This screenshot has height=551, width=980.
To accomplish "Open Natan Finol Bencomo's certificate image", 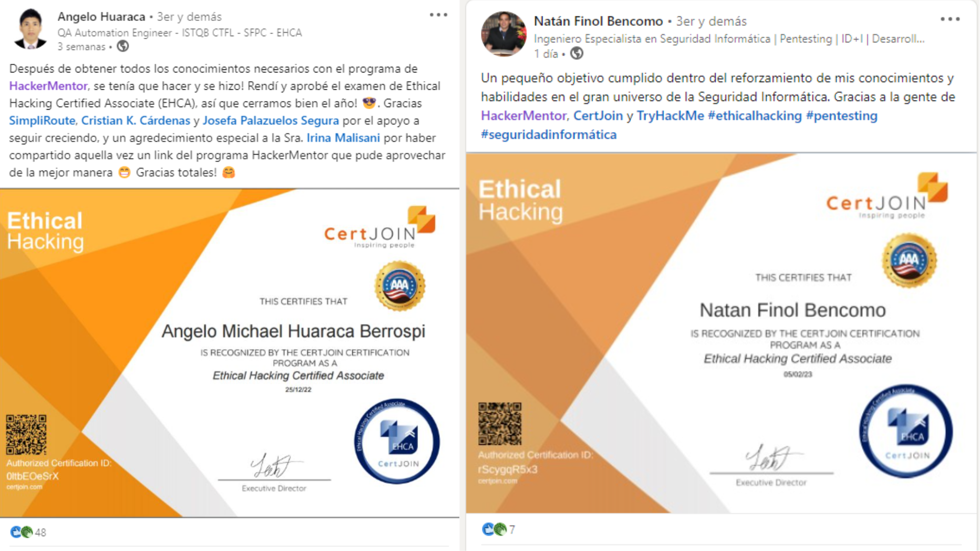I will coord(721,333).
